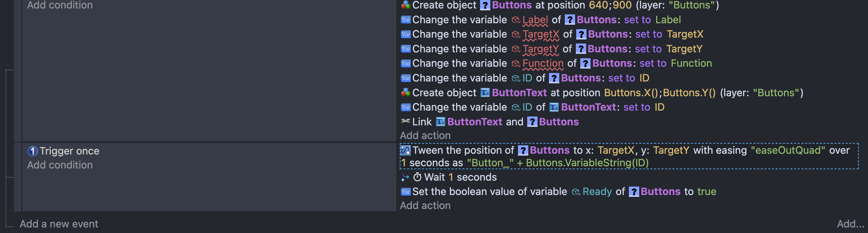868x233 pixels.
Task: Open the Add... menu at bottom right
Action: click(850, 224)
